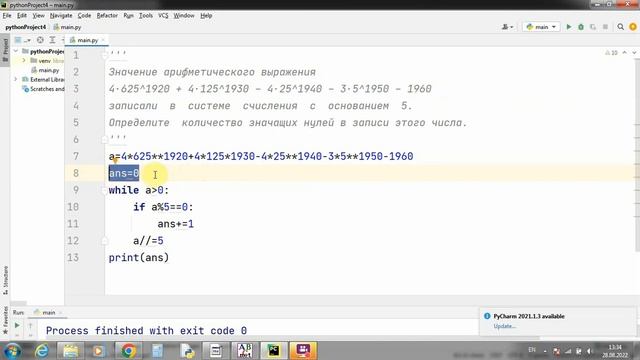The width and height of the screenshot is (640, 360).
Task: Open the Help menu
Action: point(206,16)
